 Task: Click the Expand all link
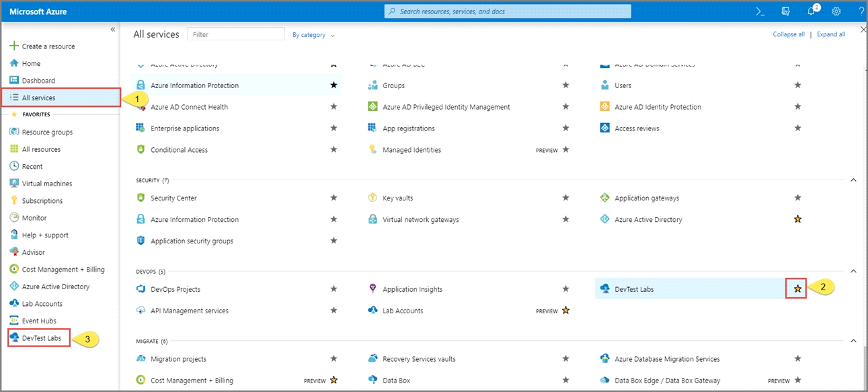(x=831, y=34)
